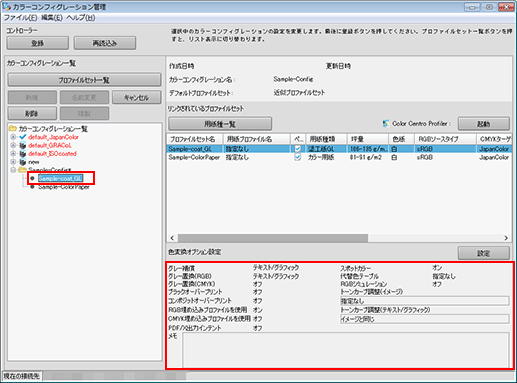Click the 削除 button
Screen dimensions: 517x383
pos(32,113)
